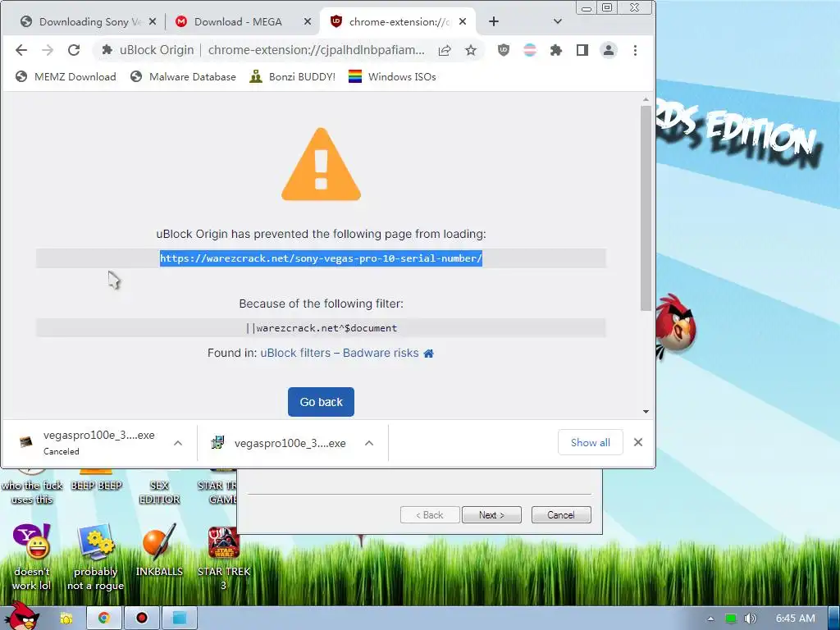Open the Malware Database bookmark
Viewport: 840px width, 630px height.
pyautogui.click(x=183, y=76)
